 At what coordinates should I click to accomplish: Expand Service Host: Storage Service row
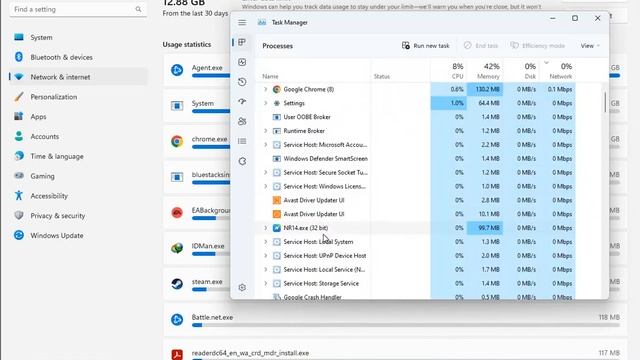point(265,283)
